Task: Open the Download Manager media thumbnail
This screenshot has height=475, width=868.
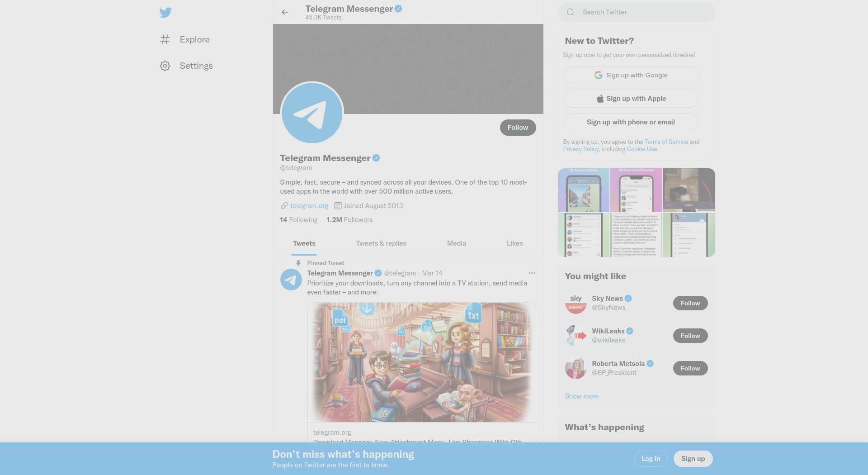Action: (636, 190)
